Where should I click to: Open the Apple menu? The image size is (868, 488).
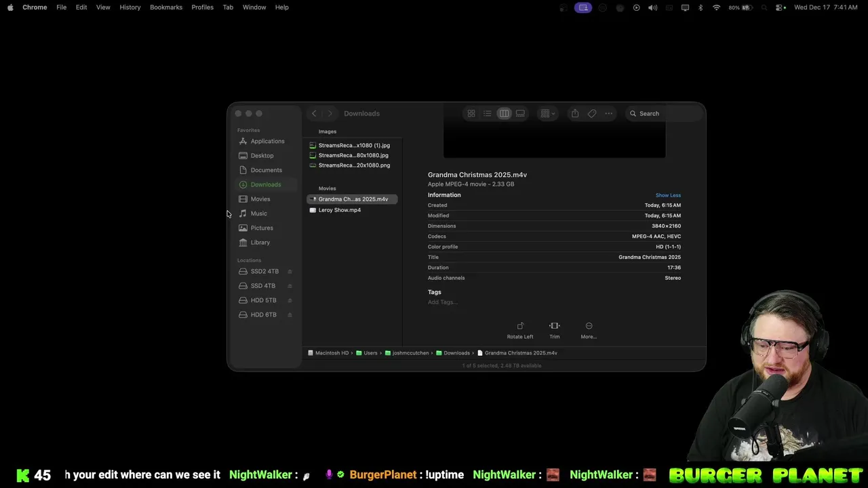(10, 7)
